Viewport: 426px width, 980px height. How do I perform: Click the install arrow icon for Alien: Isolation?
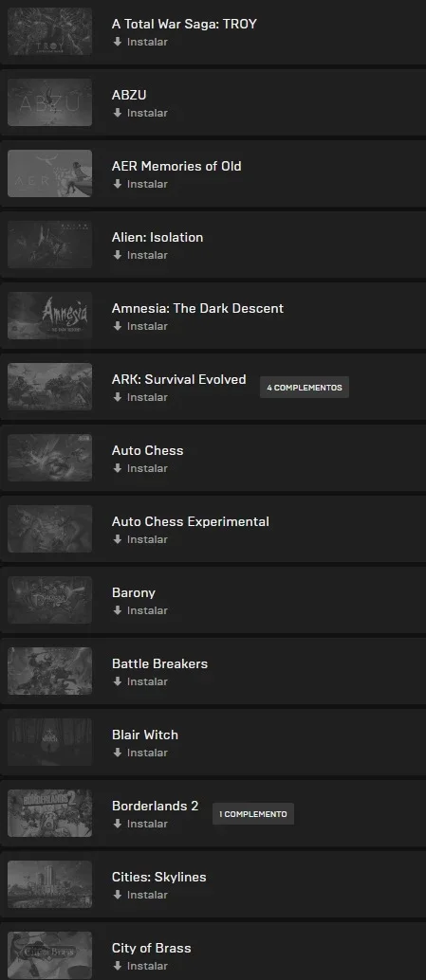pyautogui.click(x=117, y=255)
